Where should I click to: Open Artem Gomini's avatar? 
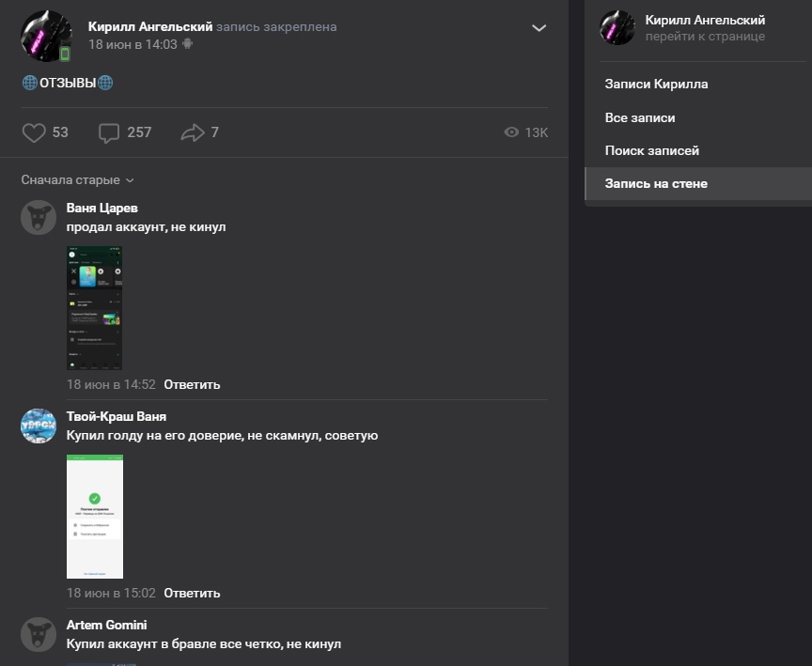click(x=39, y=634)
